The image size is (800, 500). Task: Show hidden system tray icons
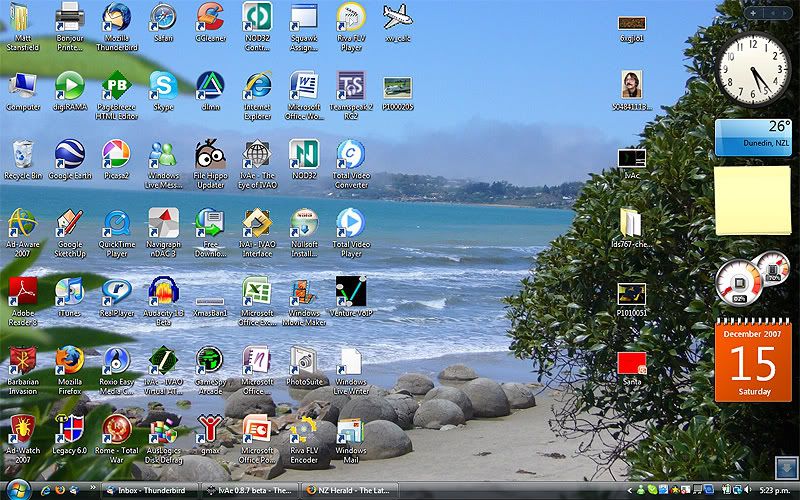coord(631,490)
